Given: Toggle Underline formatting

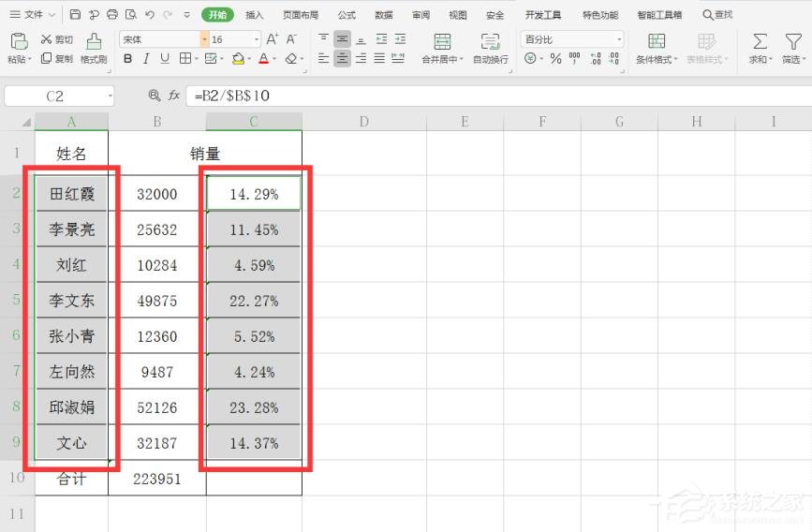Looking at the screenshot, I should pyautogui.click(x=165, y=58).
